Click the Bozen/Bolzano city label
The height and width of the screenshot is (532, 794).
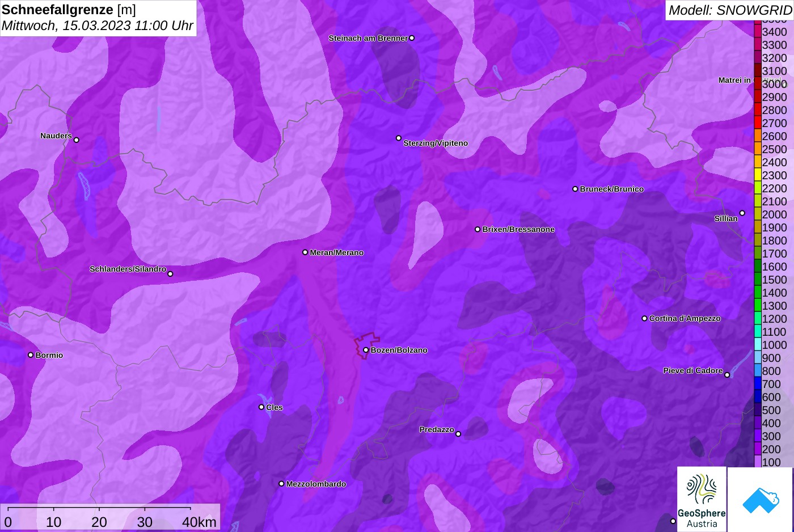[x=399, y=350]
